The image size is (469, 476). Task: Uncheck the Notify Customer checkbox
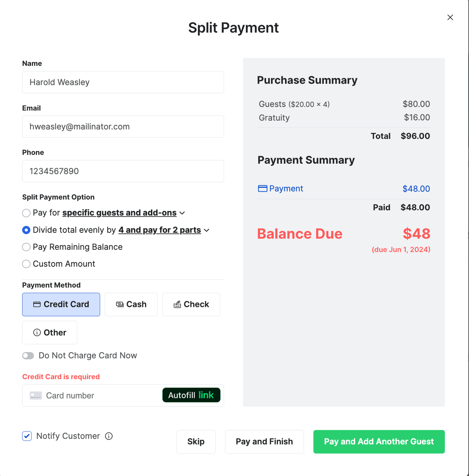coord(27,436)
